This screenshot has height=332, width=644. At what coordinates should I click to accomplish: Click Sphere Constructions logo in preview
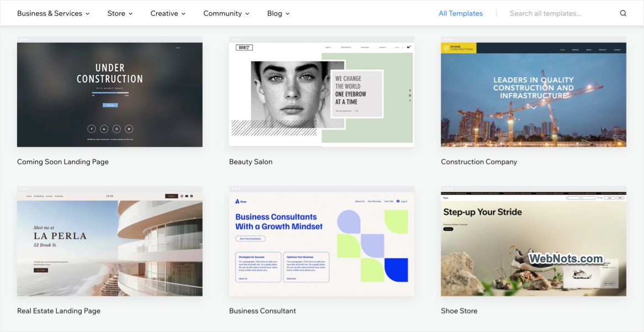458,48
